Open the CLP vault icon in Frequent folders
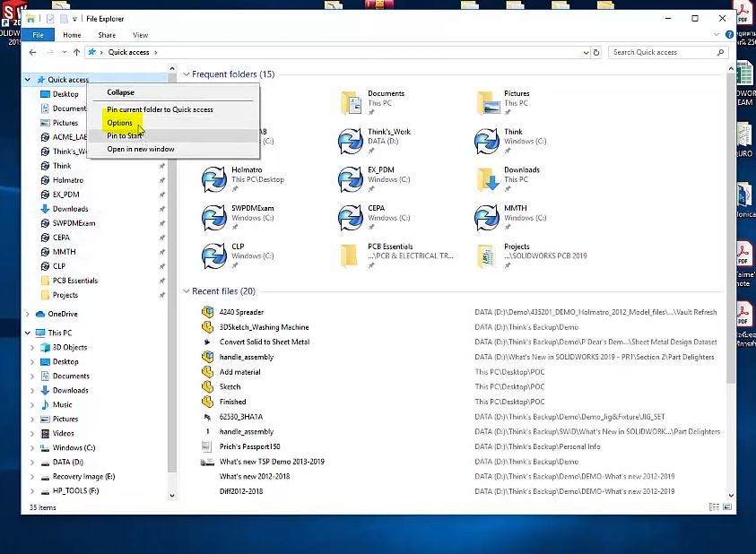756x554 pixels. pos(214,255)
